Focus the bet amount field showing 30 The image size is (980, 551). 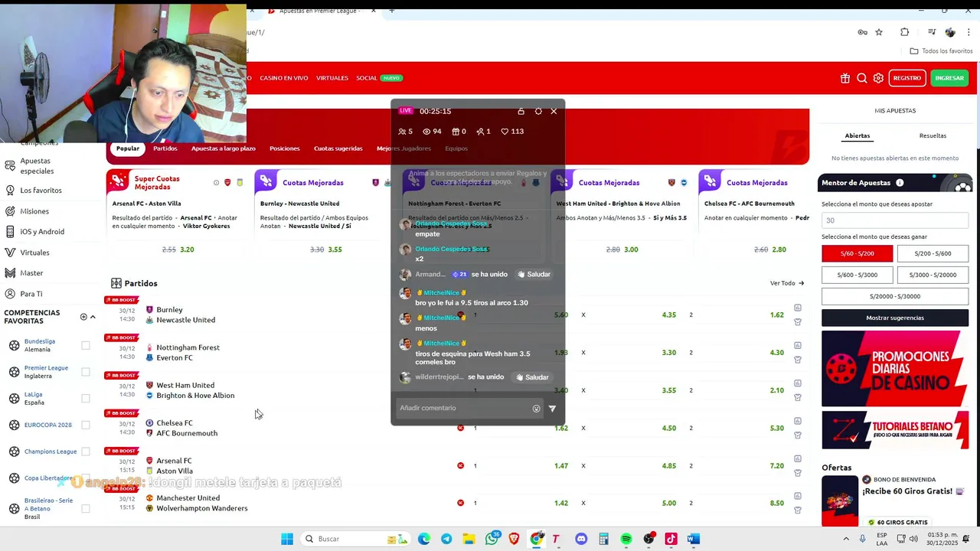click(x=895, y=220)
